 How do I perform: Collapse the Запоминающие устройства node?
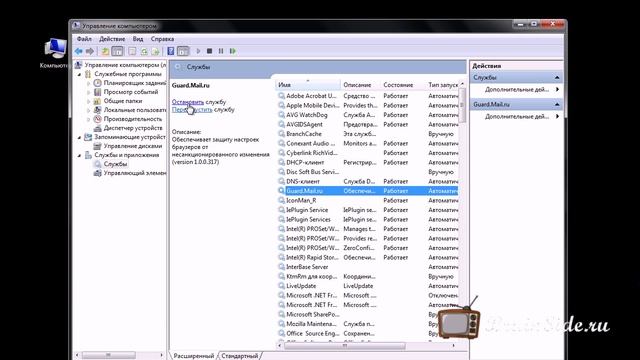(80, 137)
